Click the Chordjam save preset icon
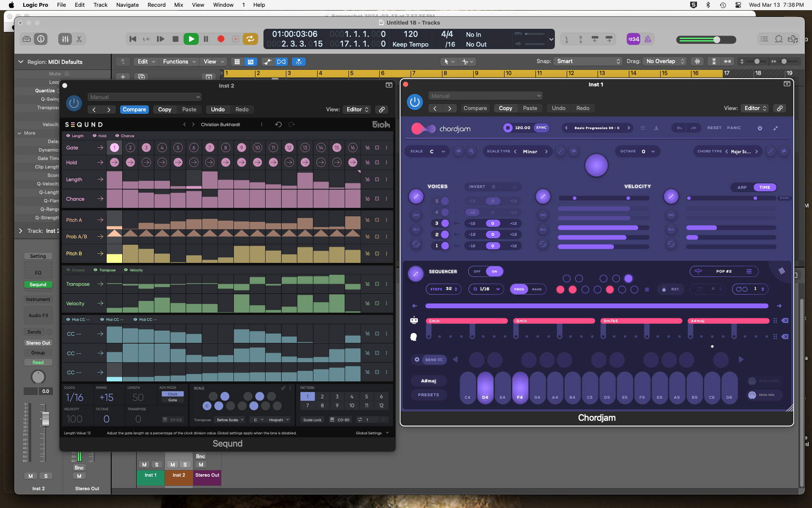Viewport: 812px width, 508px height. tap(656, 128)
